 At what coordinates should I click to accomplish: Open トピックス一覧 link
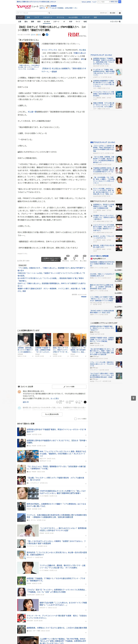pyautogui.click(x=115, y=21)
